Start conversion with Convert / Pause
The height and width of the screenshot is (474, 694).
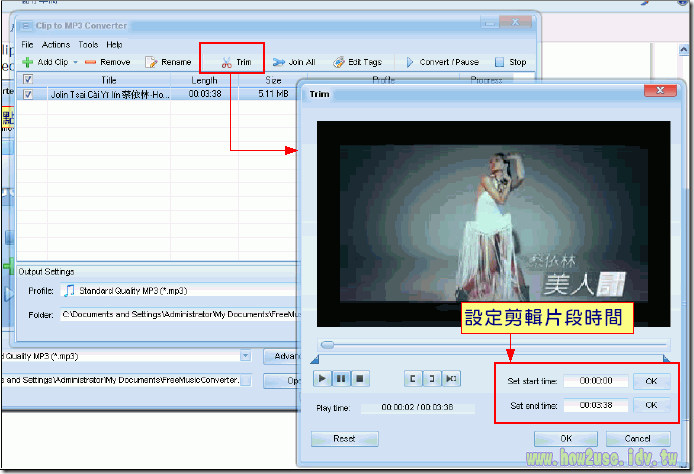point(439,62)
